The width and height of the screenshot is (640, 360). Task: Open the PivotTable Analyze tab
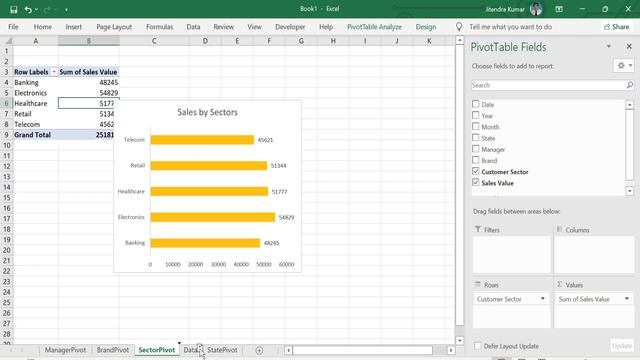(374, 27)
